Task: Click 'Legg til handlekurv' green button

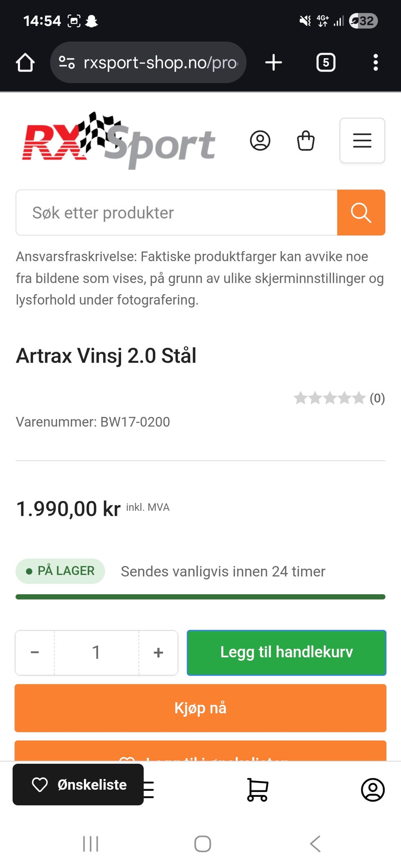Action: pos(287,653)
